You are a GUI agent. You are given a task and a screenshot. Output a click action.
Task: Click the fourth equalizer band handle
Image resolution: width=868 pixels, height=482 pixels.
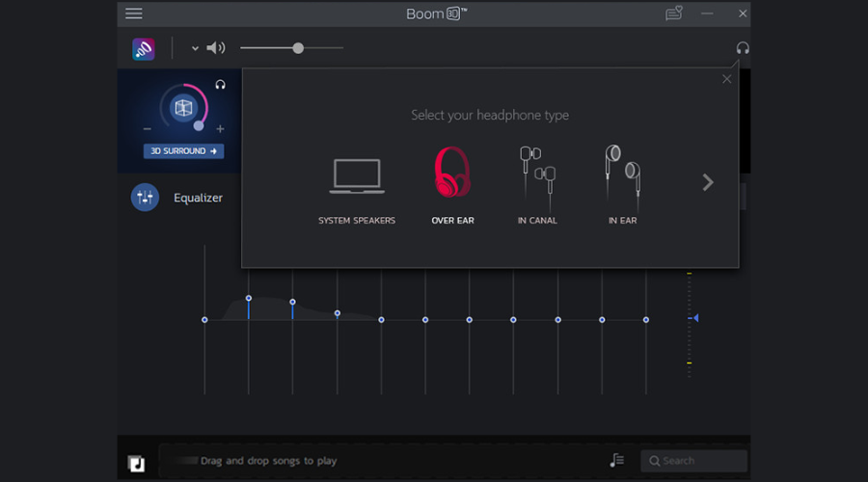click(338, 313)
